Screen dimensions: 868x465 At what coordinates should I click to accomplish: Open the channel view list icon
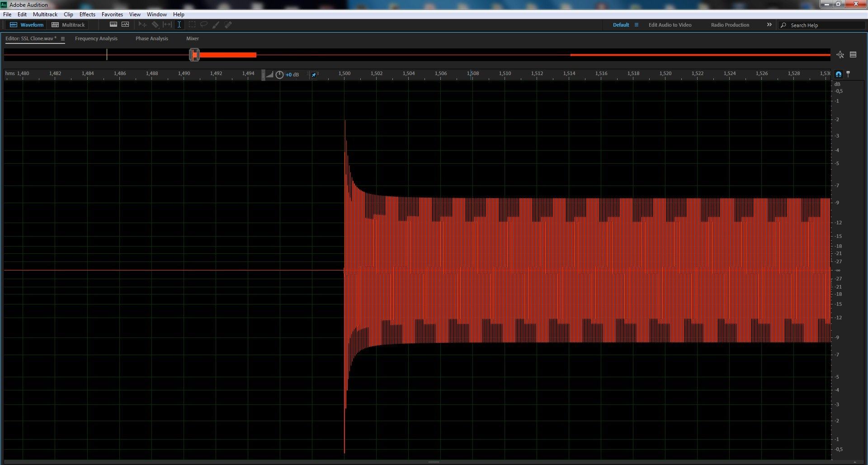[853, 55]
